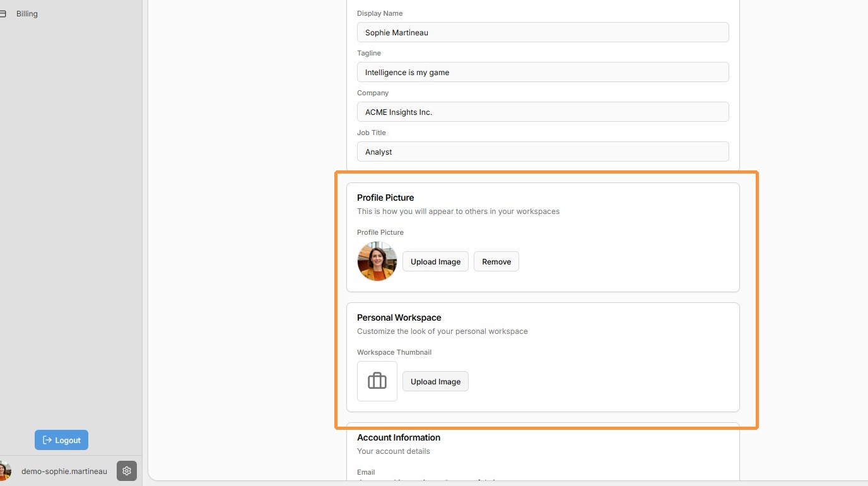Focus the Company input field
Image resolution: width=868 pixels, height=486 pixels.
tap(543, 112)
